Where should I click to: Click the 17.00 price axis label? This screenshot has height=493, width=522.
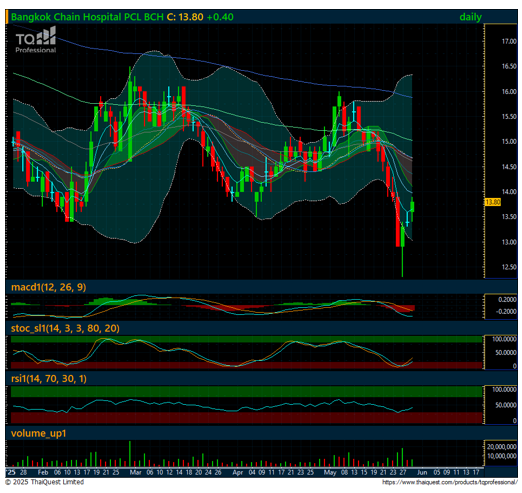[509, 41]
